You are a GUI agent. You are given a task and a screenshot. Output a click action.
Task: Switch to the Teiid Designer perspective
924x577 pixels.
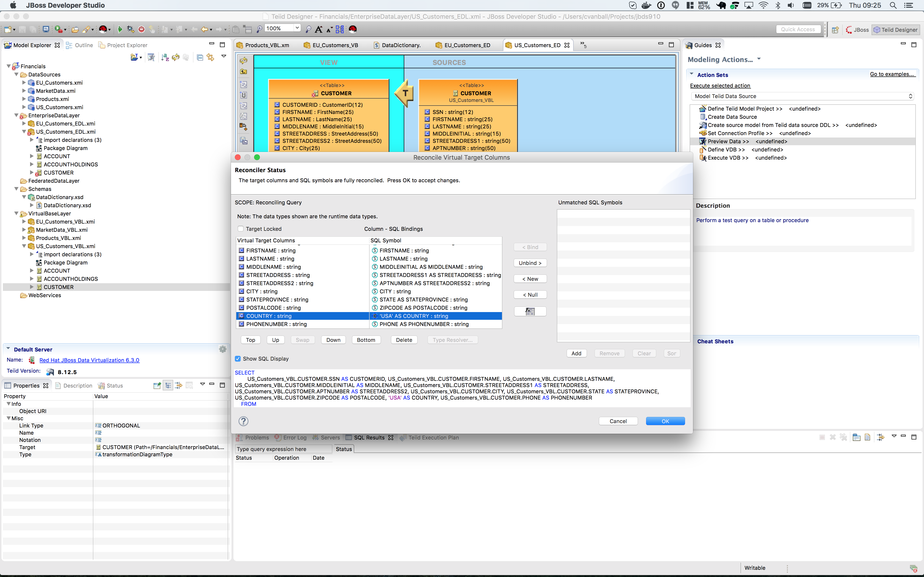(896, 29)
